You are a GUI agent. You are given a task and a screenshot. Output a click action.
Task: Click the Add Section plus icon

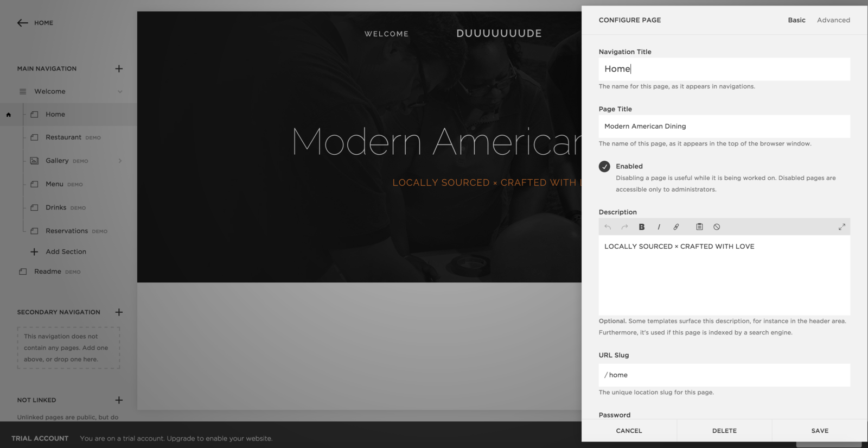tap(34, 251)
